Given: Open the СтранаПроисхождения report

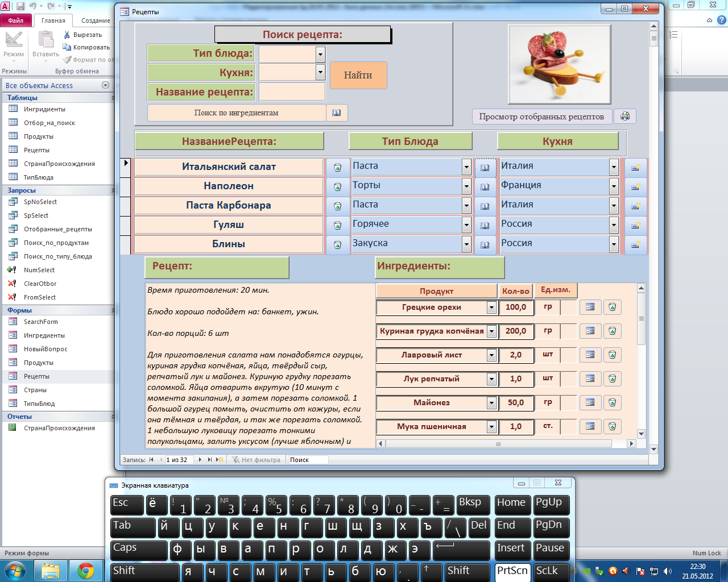Looking at the screenshot, I should tap(59, 428).
